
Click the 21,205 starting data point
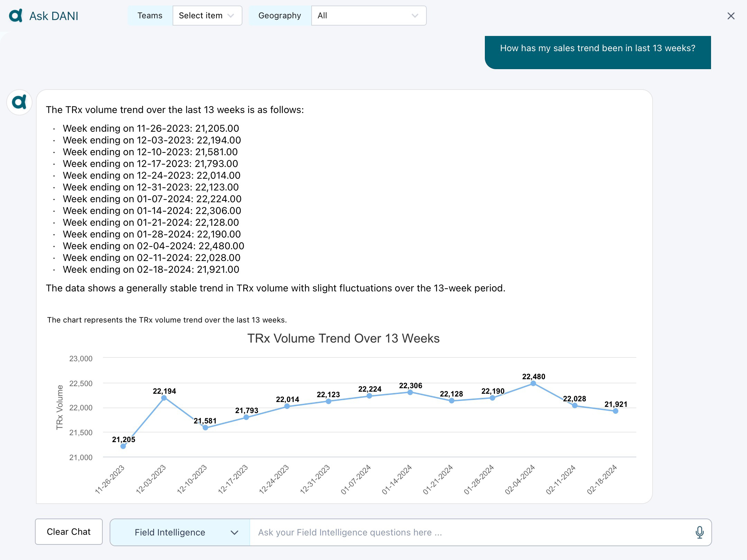point(123,447)
